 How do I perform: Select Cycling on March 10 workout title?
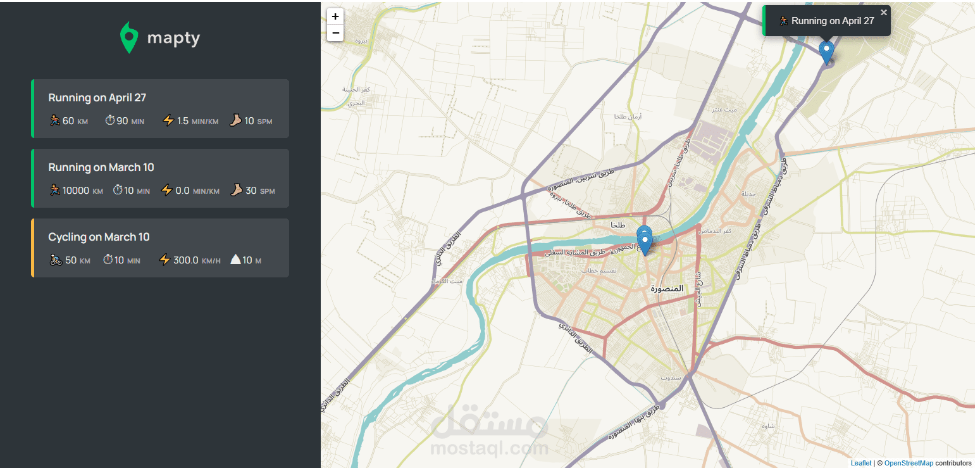[x=99, y=237]
